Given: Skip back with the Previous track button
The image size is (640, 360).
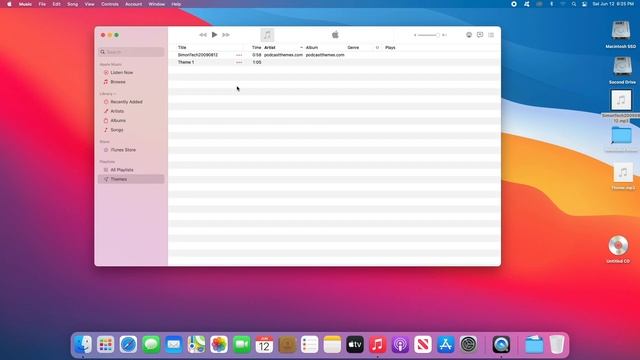Looking at the screenshot, I should (x=203, y=35).
